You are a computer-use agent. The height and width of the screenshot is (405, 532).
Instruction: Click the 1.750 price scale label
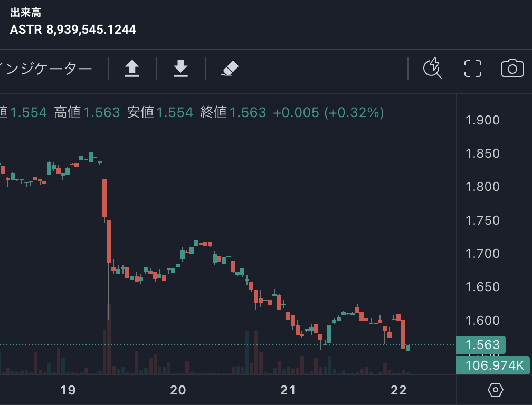pos(482,220)
